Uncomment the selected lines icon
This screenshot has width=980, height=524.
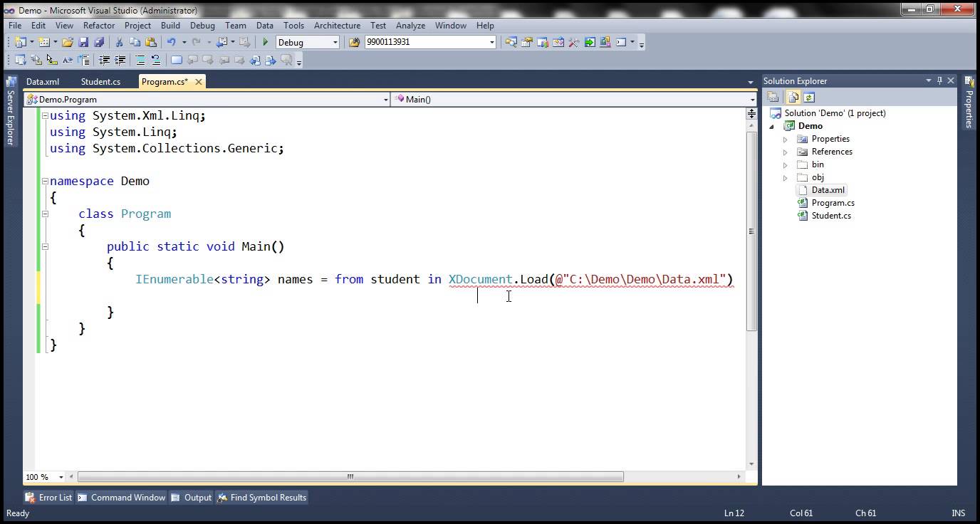tap(156, 60)
